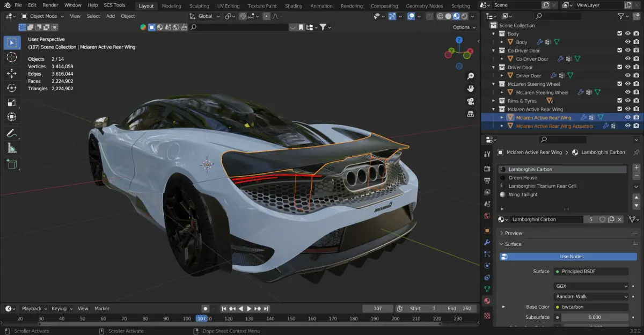Open the viewport Add menu
Viewport: 644px width, 335px height.
[111, 16]
